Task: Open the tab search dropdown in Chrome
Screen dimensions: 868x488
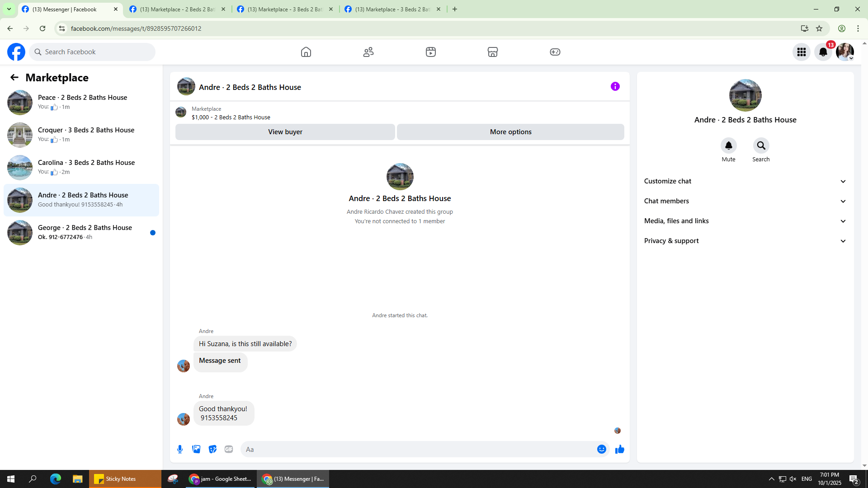Action: tap(9, 9)
